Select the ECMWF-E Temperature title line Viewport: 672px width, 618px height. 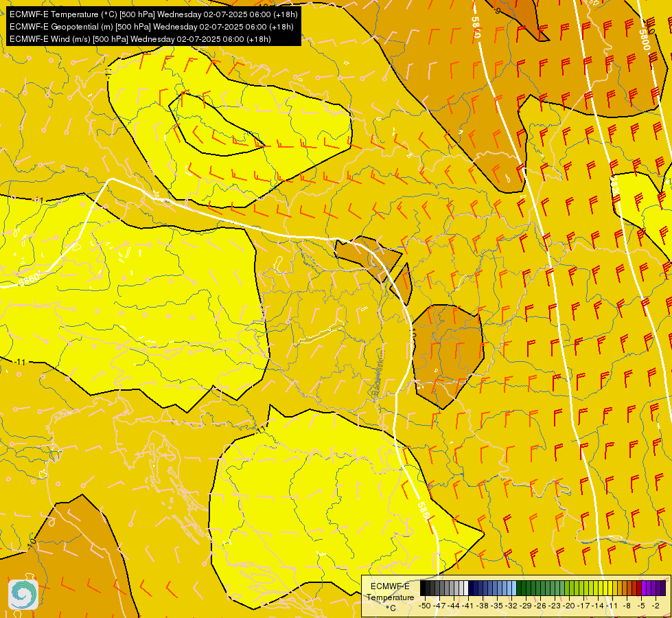[x=154, y=14]
